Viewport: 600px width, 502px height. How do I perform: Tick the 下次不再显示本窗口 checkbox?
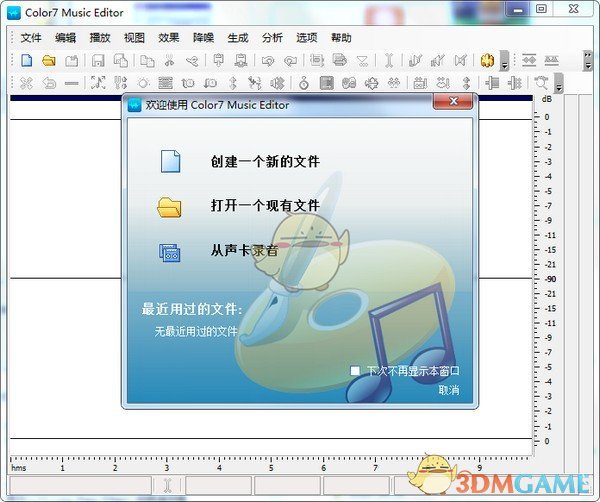tap(355, 370)
